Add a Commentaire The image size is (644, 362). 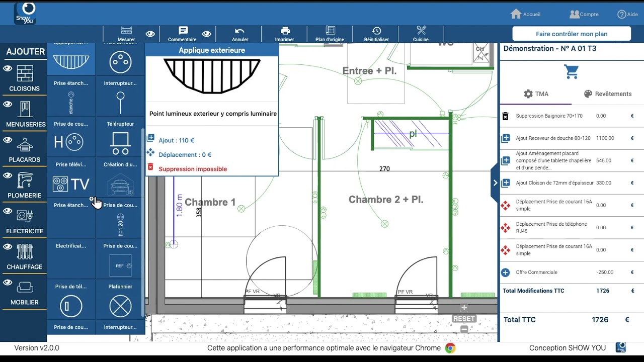pos(183,34)
